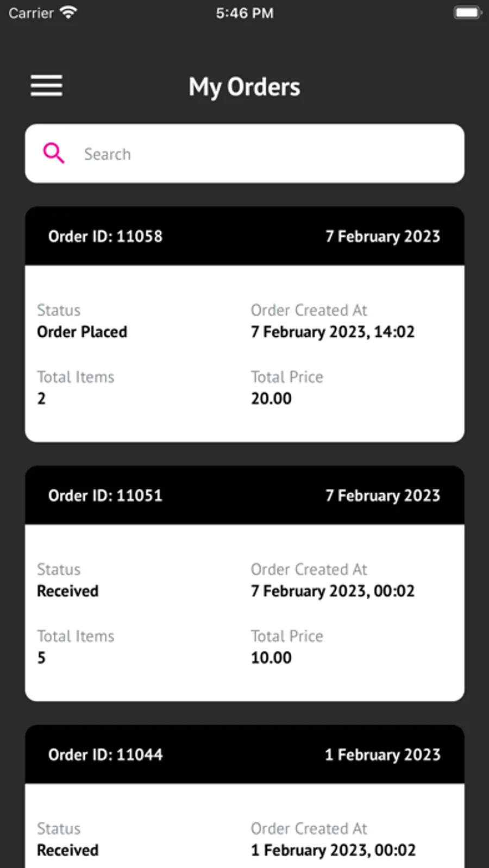Viewport: 489px width, 868px height.
Task: Tap Total Price 20.00 value
Action: click(x=271, y=399)
